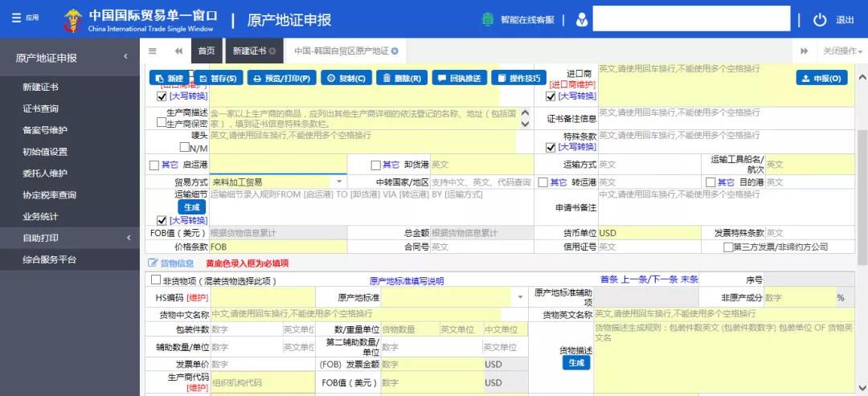Click the double-right arrow to move tabs forward

[x=805, y=51]
